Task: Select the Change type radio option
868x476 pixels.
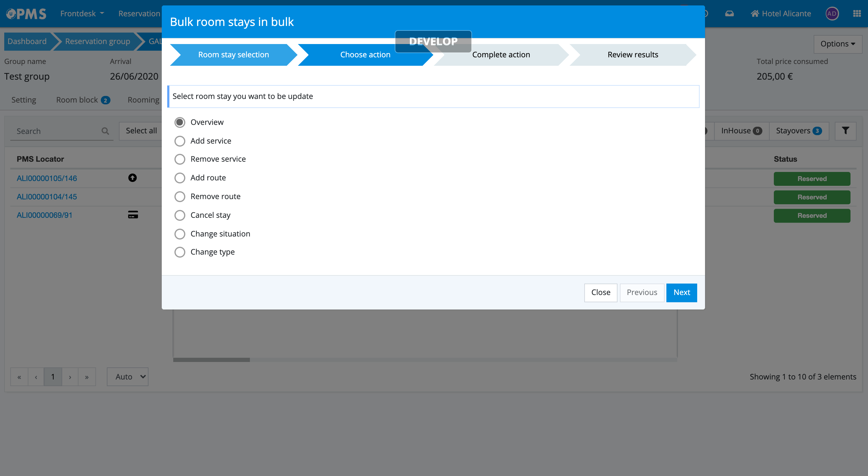Action: 180,252
